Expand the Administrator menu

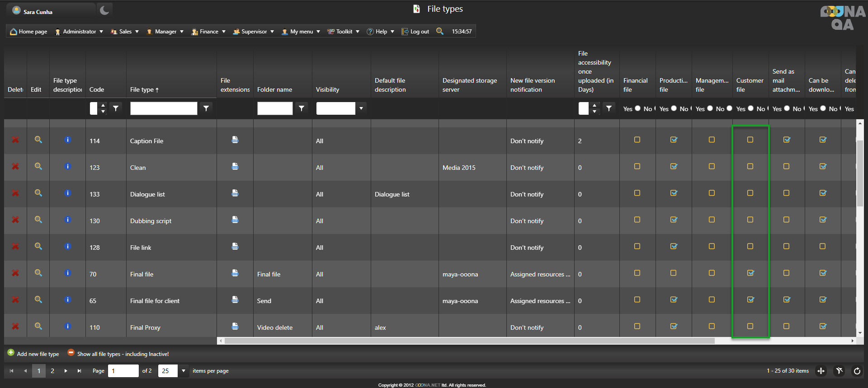tap(79, 32)
